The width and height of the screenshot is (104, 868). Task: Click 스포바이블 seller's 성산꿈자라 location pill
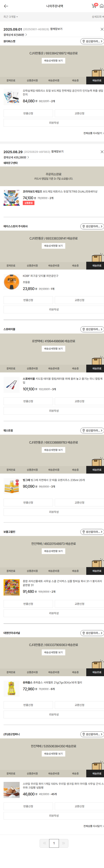pos(92,329)
